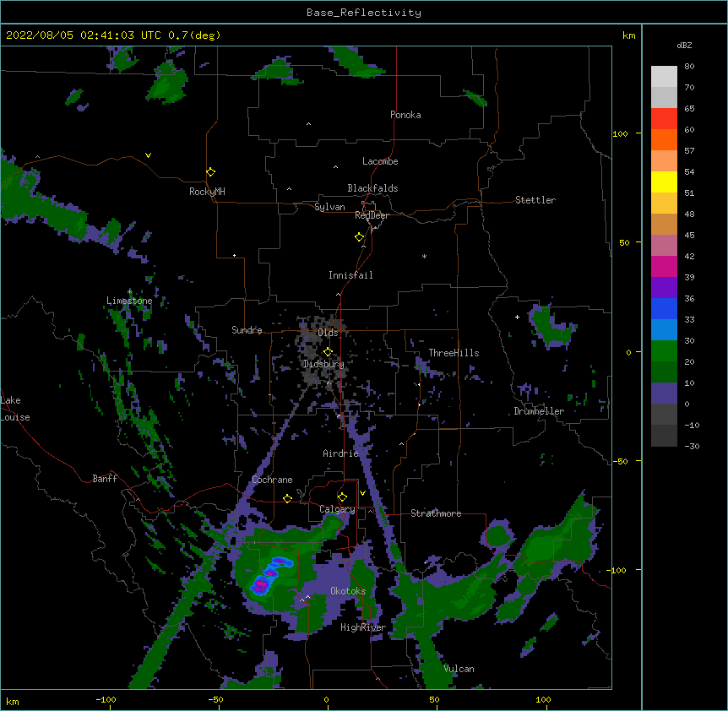Click the yellow V marker east of Calgary diamond

362,493
